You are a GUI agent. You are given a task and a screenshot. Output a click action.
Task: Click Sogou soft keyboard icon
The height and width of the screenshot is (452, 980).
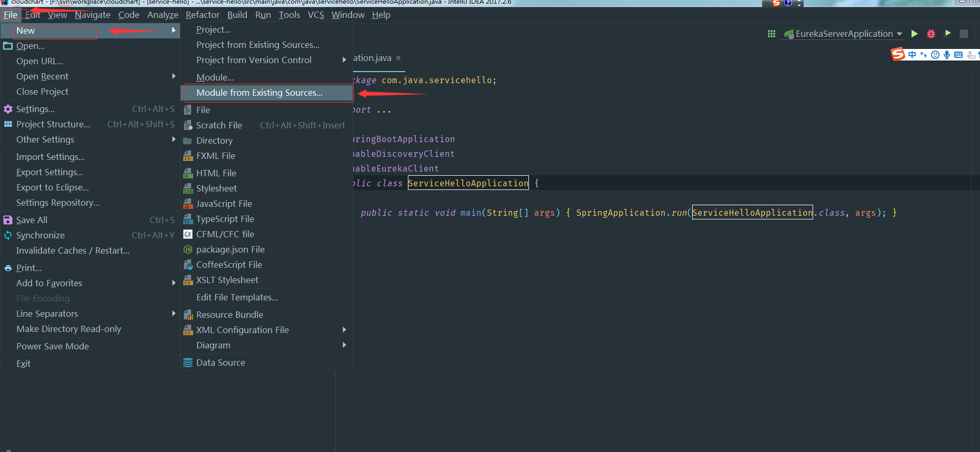pyautogui.click(x=958, y=55)
